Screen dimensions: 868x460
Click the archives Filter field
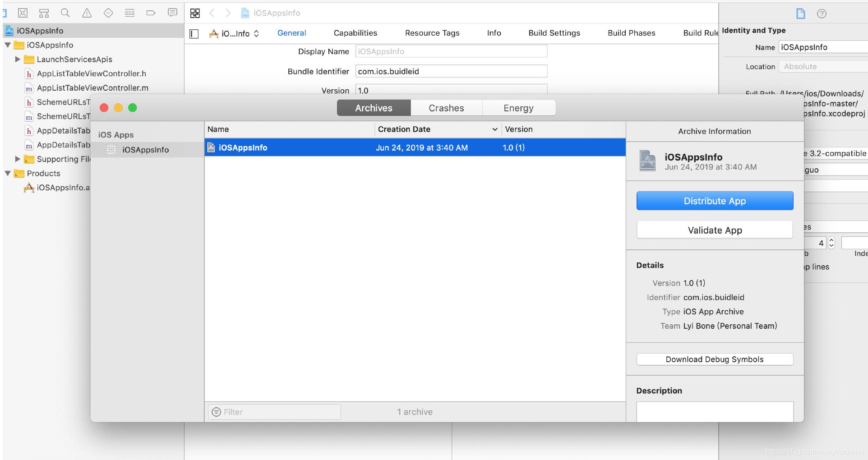(x=274, y=412)
